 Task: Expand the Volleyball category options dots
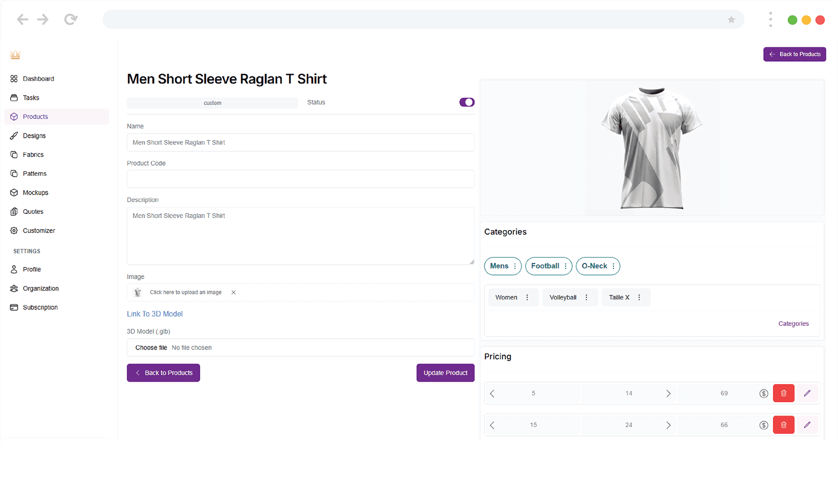click(587, 298)
